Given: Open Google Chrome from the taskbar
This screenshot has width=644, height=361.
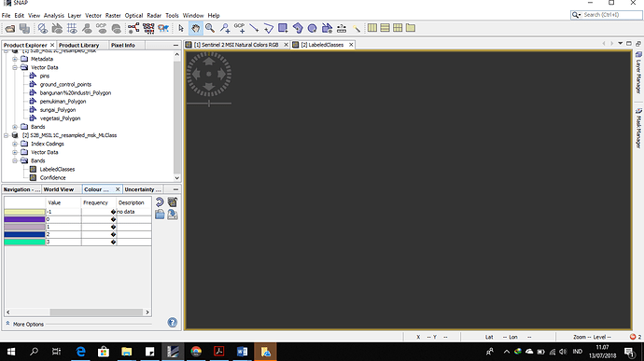Looking at the screenshot, I should tap(196, 352).
